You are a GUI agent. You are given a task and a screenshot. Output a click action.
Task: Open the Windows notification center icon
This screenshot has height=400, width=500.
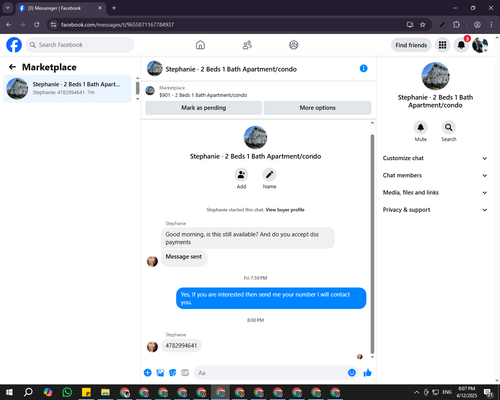[489, 392]
